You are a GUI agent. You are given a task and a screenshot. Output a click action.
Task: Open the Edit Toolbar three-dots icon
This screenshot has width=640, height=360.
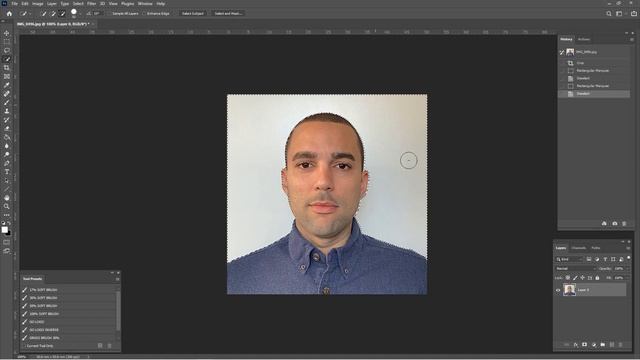(7, 215)
